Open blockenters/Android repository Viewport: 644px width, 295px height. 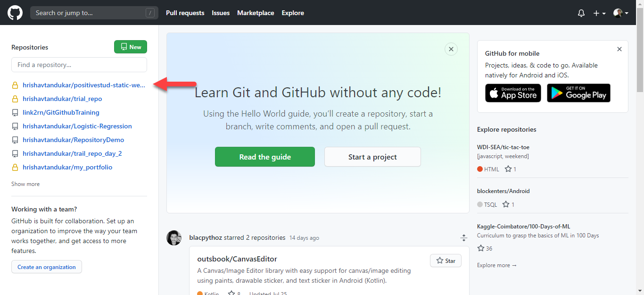pos(504,191)
